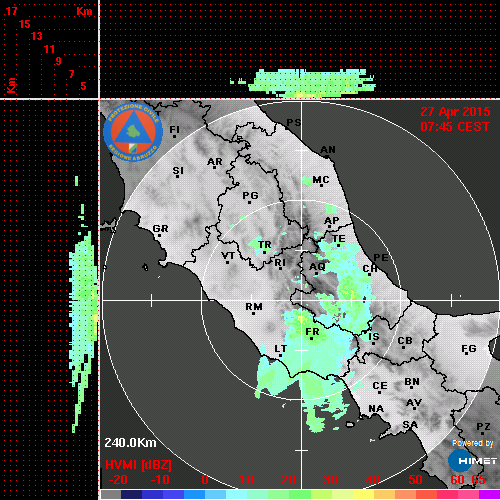Click the RM city label
500x500 pixels.
pos(254,306)
